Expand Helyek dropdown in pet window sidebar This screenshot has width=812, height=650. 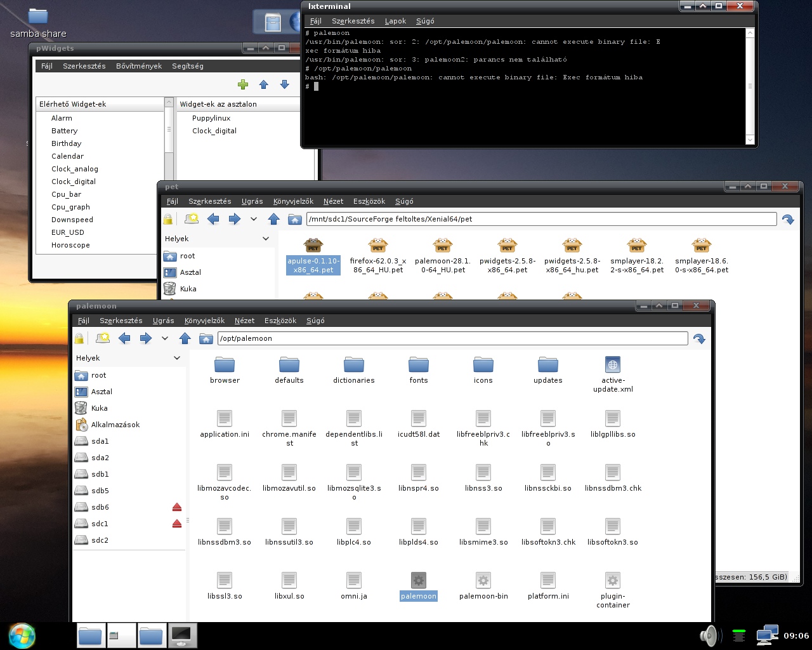click(266, 239)
